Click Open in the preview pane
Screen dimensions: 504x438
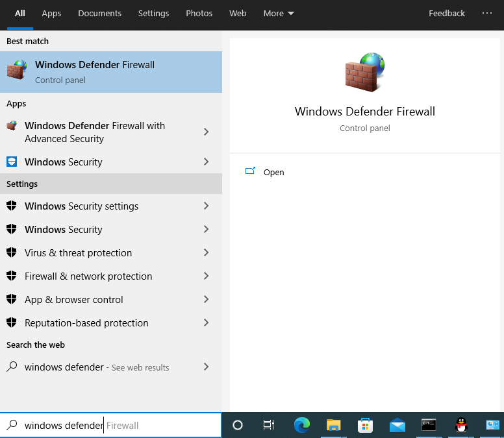point(273,172)
